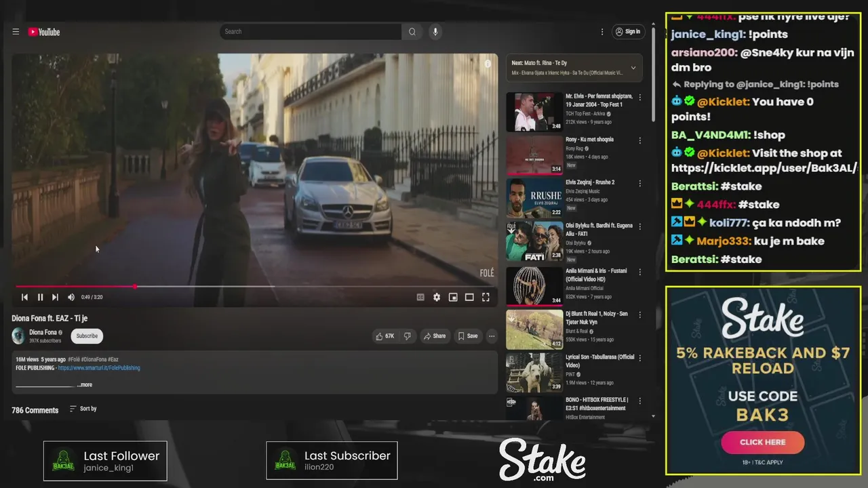Open Lyrical Son Tabullarasa video thumbnail
868x488 pixels.
[x=534, y=372]
